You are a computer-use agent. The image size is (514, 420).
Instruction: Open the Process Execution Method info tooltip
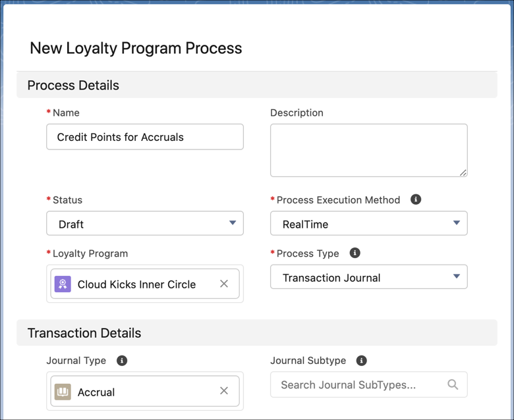(x=416, y=199)
